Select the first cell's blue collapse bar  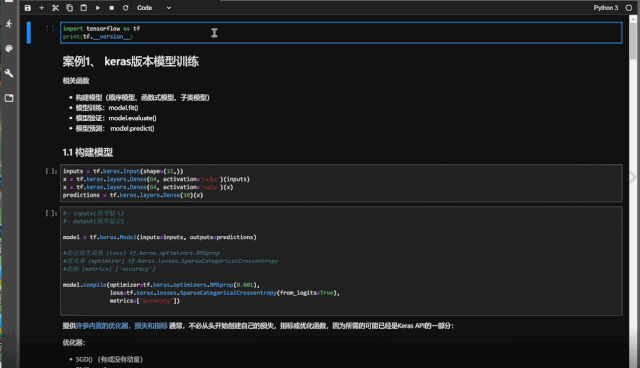click(29, 33)
